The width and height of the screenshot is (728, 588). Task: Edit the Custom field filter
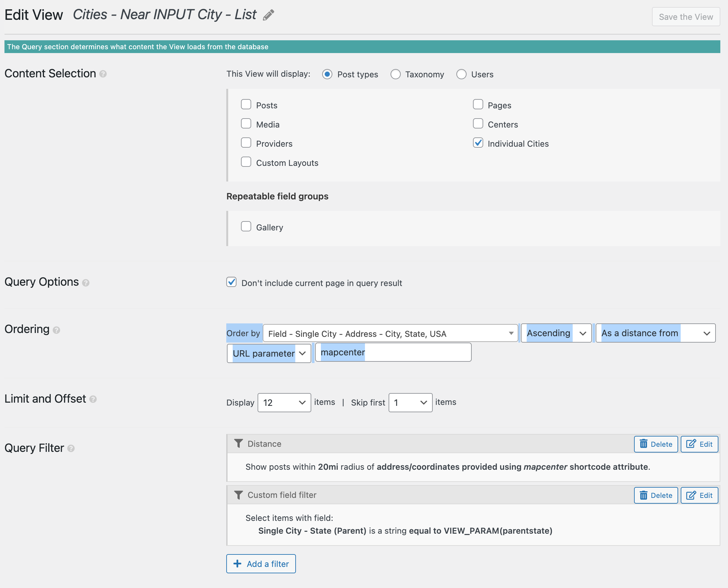[x=699, y=495]
